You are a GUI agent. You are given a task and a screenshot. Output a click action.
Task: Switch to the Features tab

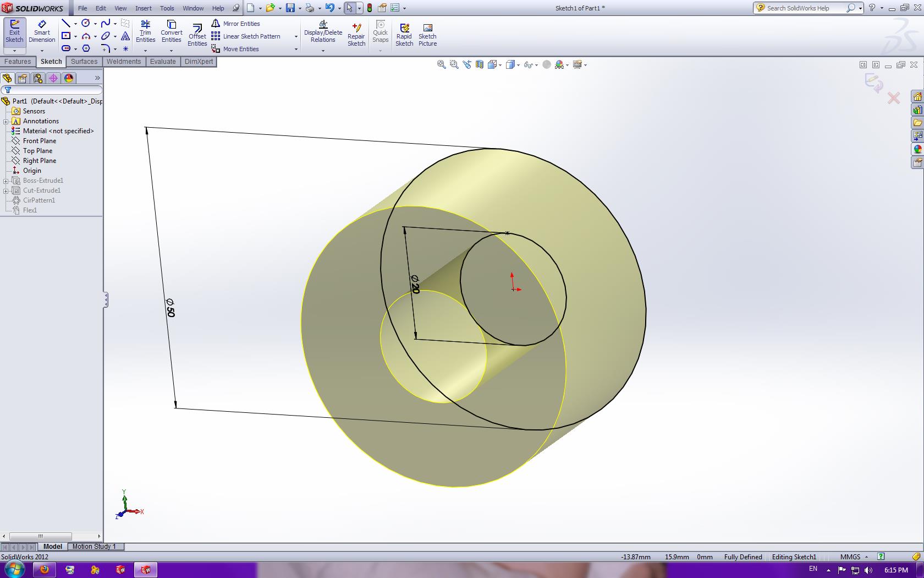18,62
